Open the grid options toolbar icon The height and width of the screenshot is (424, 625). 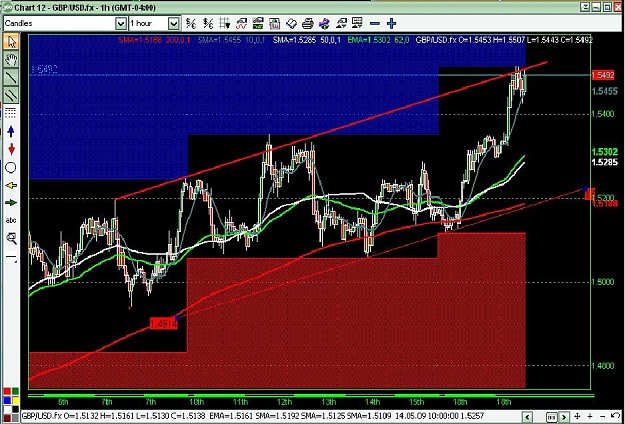pyautogui.click(x=225, y=24)
